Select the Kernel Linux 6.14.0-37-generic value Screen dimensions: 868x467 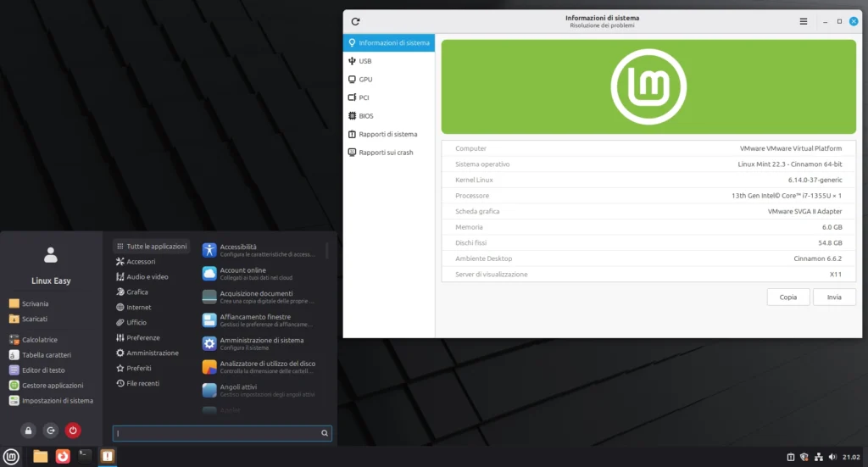pos(815,180)
